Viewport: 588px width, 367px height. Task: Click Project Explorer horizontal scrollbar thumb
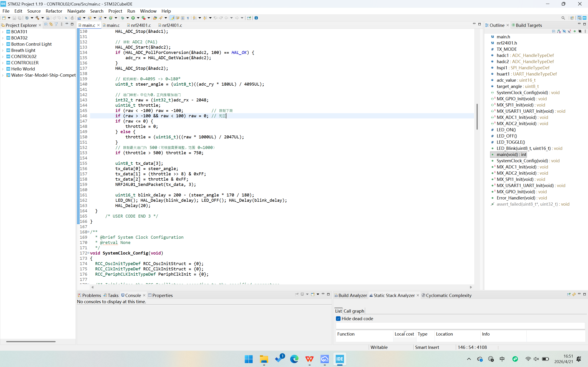coord(31,342)
